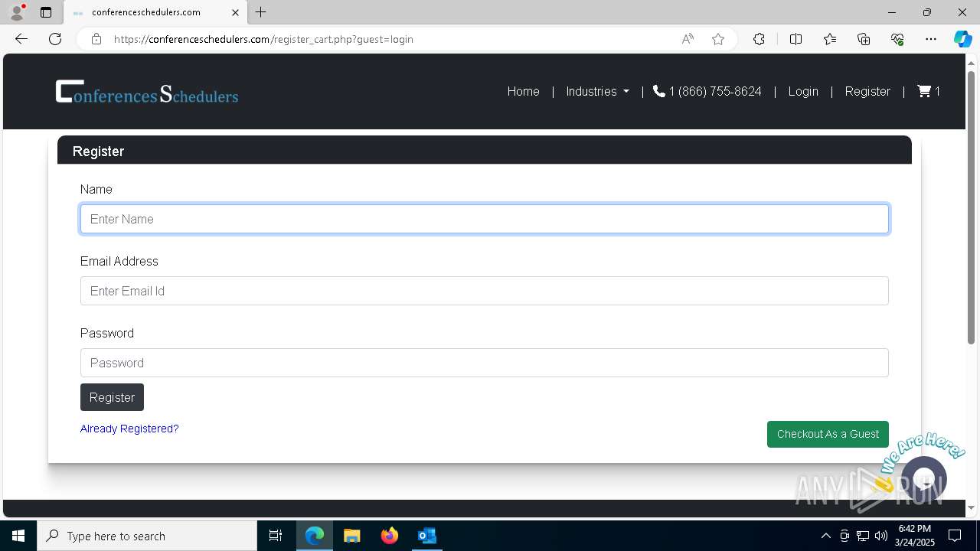Viewport: 980px width, 551px height.
Task: Show hidden system tray icons
Action: [x=825, y=536]
